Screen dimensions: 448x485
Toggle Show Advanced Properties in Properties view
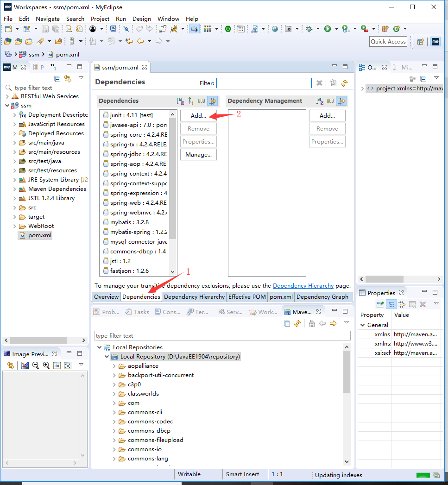(402, 304)
